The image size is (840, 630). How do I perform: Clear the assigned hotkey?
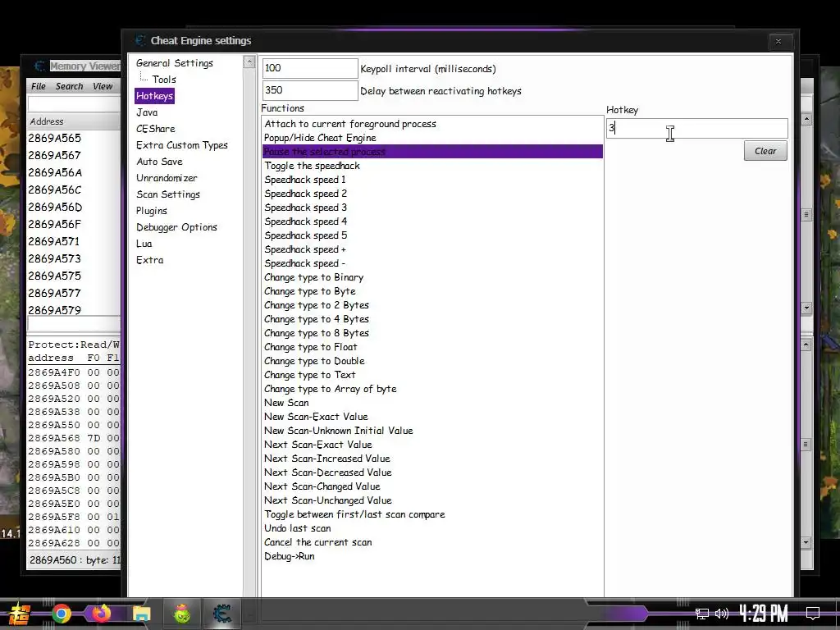tap(765, 151)
